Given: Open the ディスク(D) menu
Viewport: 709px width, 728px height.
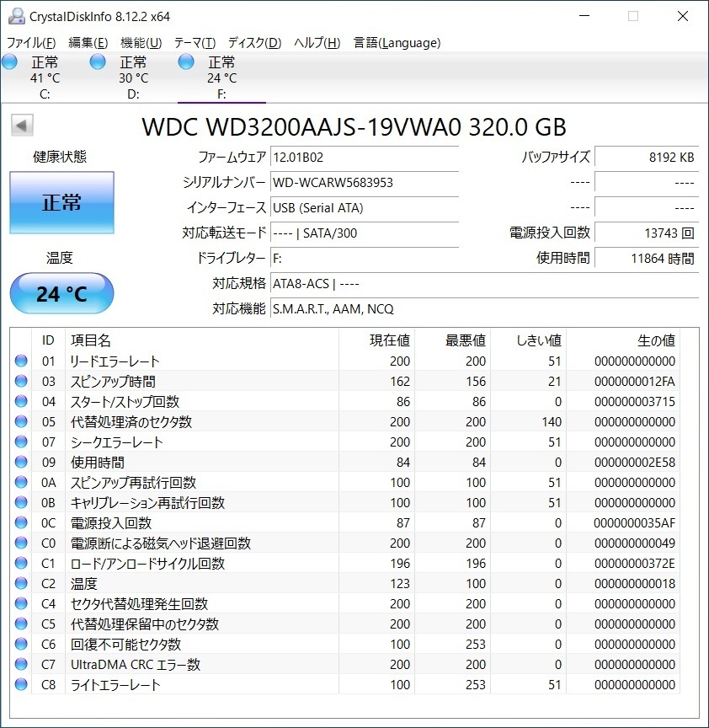Looking at the screenshot, I should pyautogui.click(x=255, y=43).
